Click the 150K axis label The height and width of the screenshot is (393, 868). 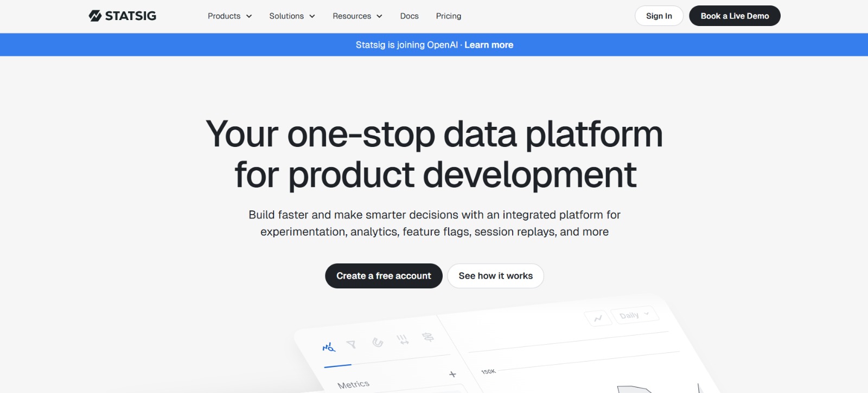(x=488, y=371)
